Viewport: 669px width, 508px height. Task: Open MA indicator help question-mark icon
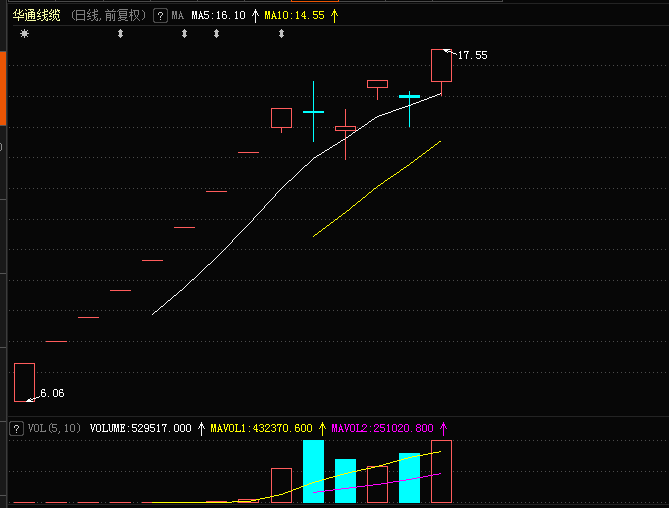pos(160,16)
